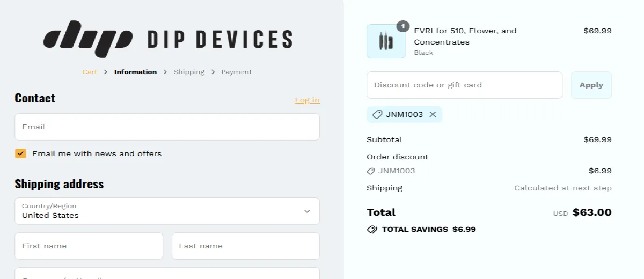Select the Shipping breadcrumb step

(189, 72)
